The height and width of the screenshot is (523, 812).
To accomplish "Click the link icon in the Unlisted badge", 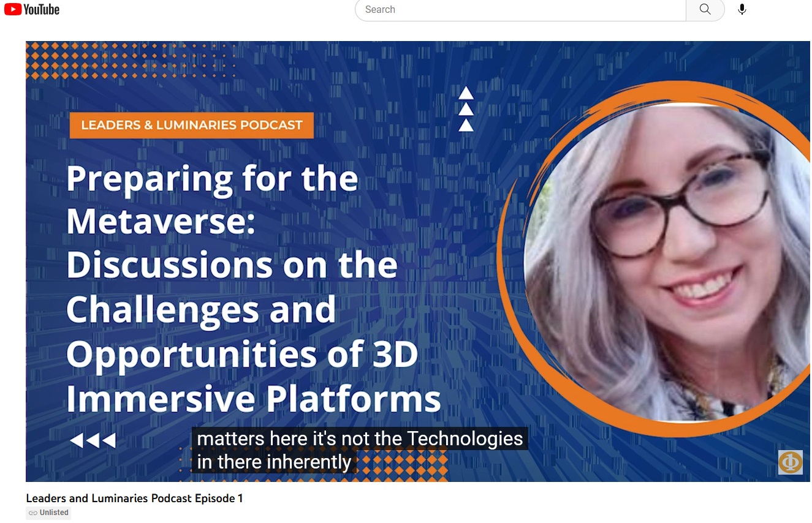I will (x=33, y=513).
